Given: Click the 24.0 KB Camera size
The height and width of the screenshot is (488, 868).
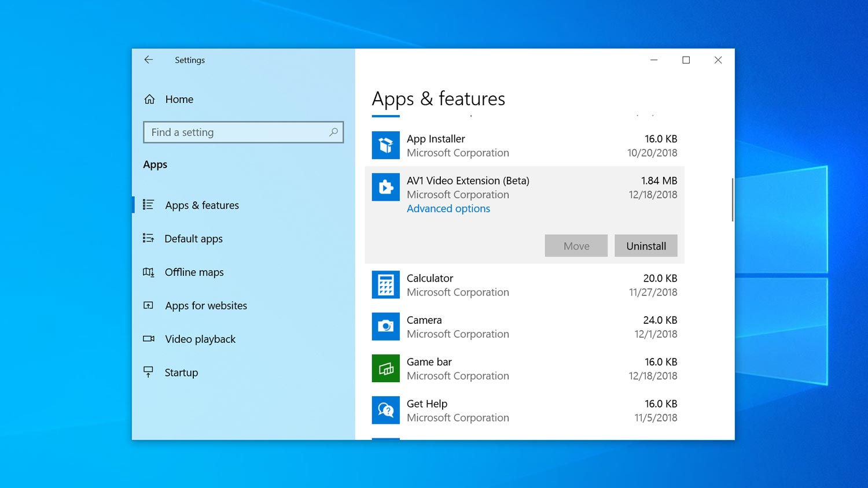Looking at the screenshot, I should point(660,320).
